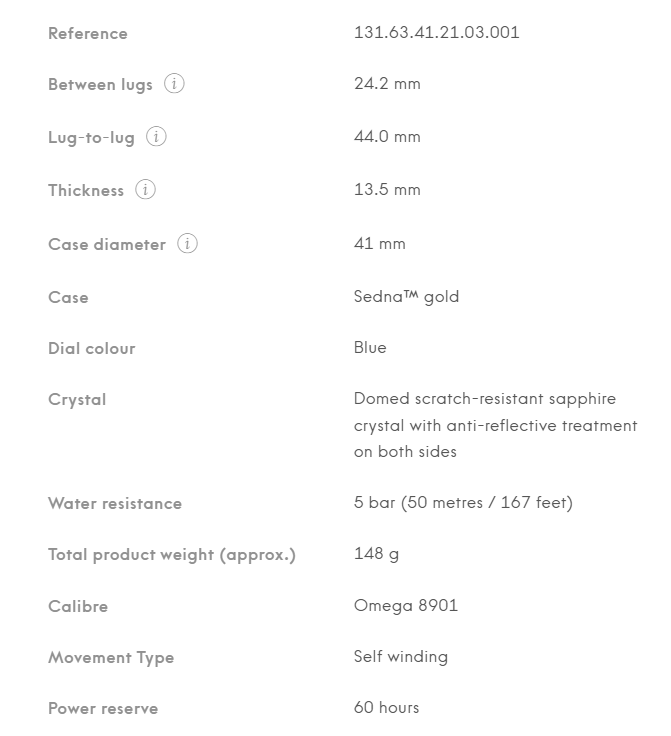The height and width of the screenshot is (736, 671).
Task: Click the 44.0 mm value
Action: (387, 137)
